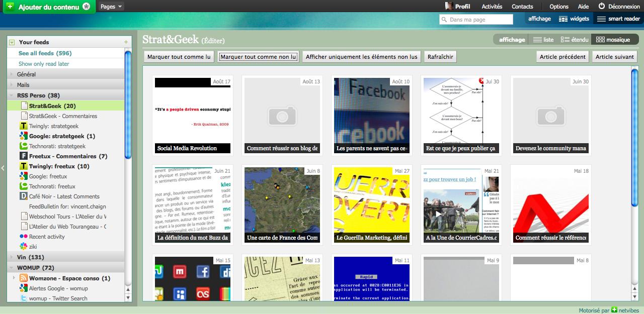Image resolution: width=644 pixels, height=314 pixels.
Task: Go to Article suivant
Action: click(x=615, y=57)
